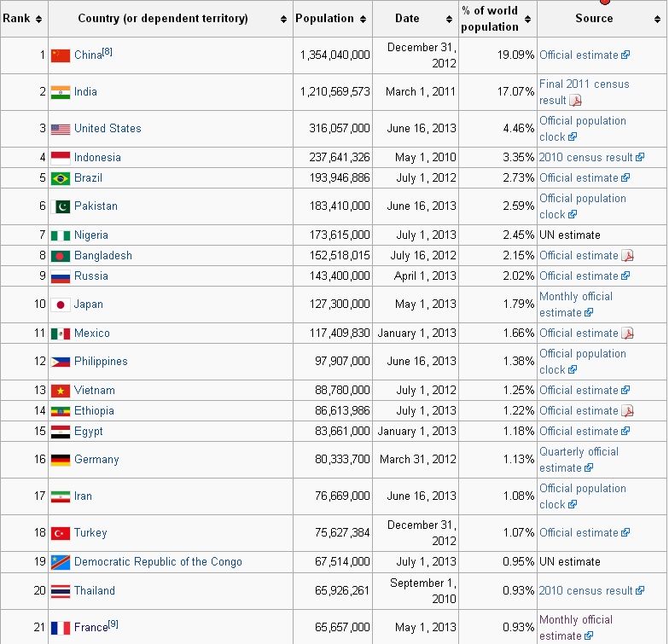669x644 pixels.
Task: Click the Germany flag icon
Action: [x=60, y=460]
